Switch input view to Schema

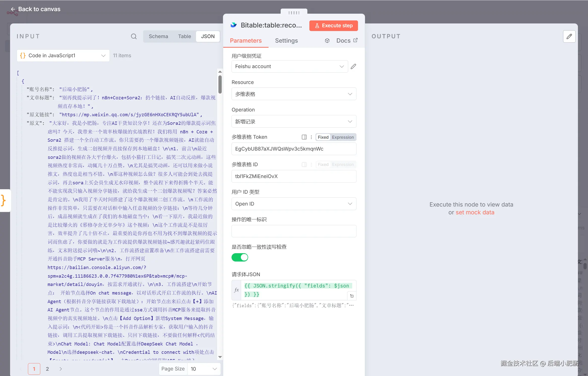158,36
